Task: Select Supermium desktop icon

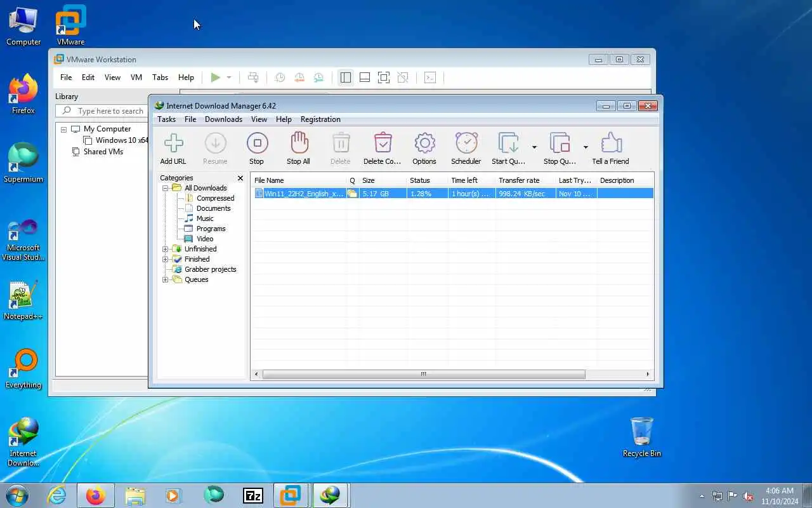Action: click(23, 163)
